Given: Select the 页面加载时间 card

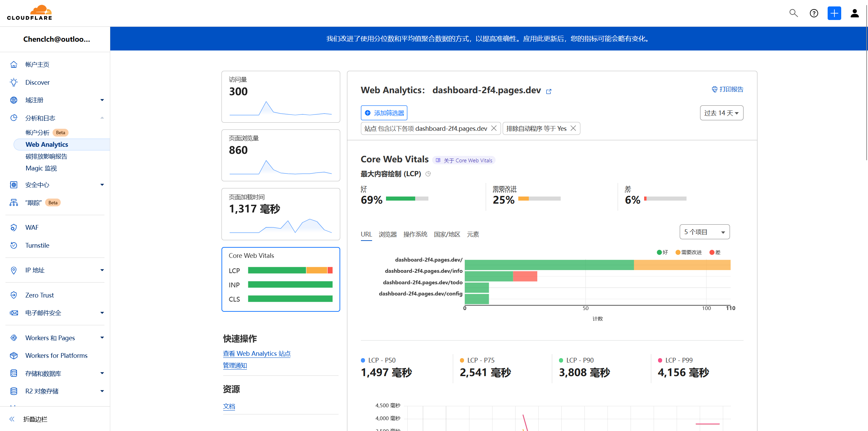Looking at the screenshot, I should click(x=281, y=214).
